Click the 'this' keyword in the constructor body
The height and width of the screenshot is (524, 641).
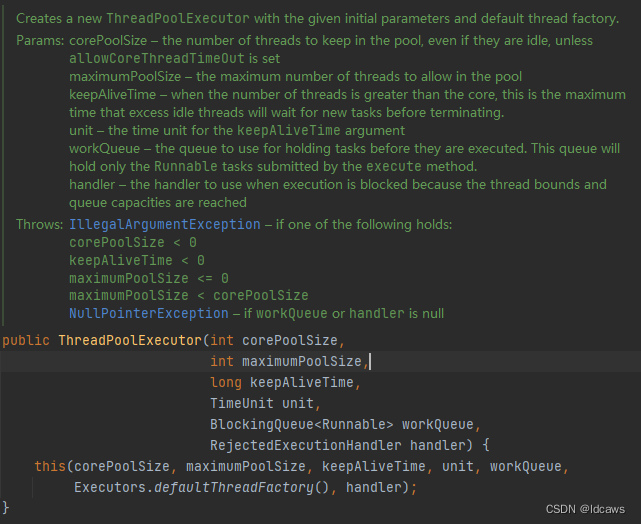click(50, 466)
